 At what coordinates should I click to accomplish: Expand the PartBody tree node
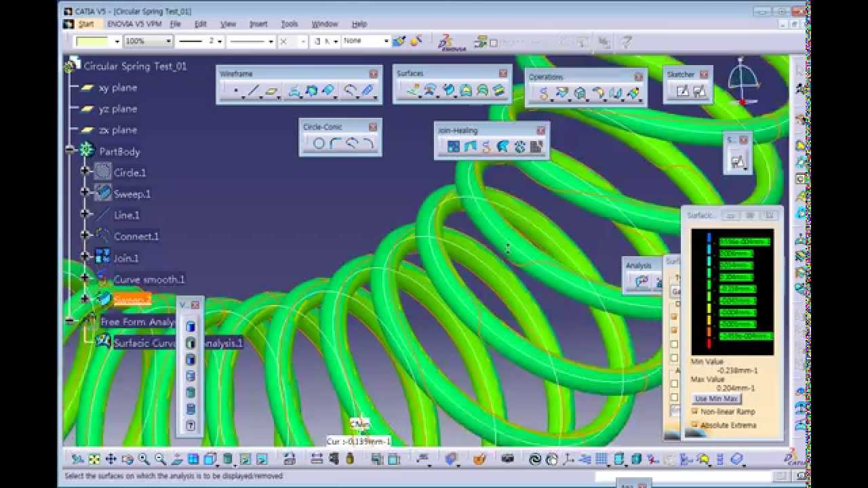point(71,150)
